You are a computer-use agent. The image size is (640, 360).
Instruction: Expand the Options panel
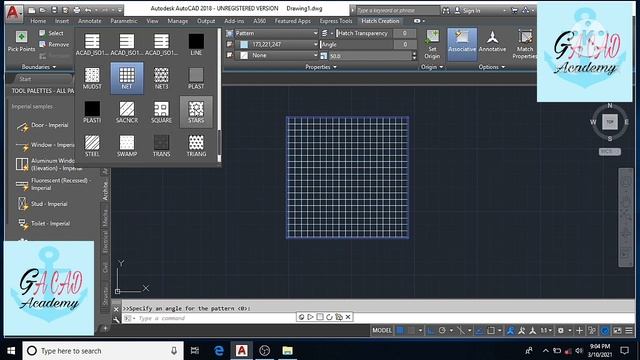point(491,67)
